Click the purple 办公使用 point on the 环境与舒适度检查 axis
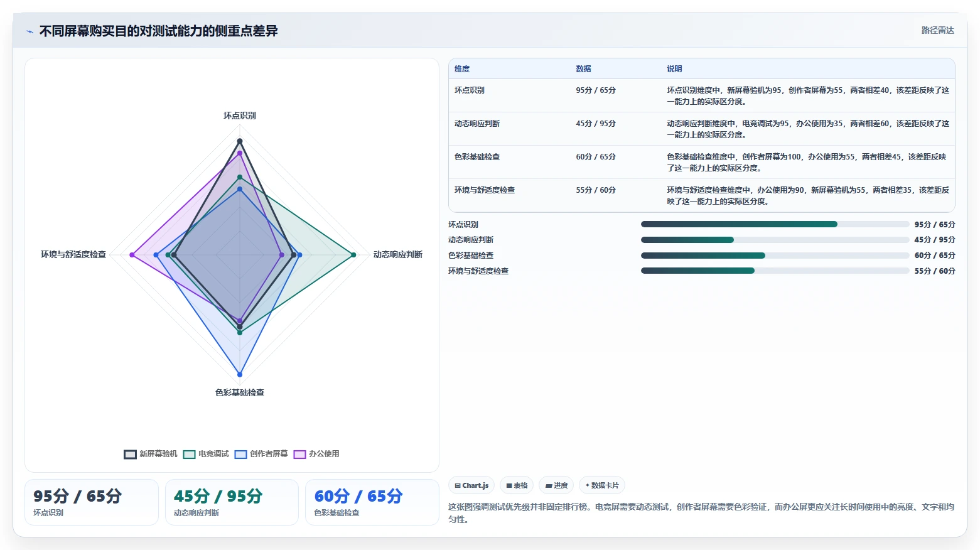This screenshot has width=980, height=550. (x=132, y=255)
